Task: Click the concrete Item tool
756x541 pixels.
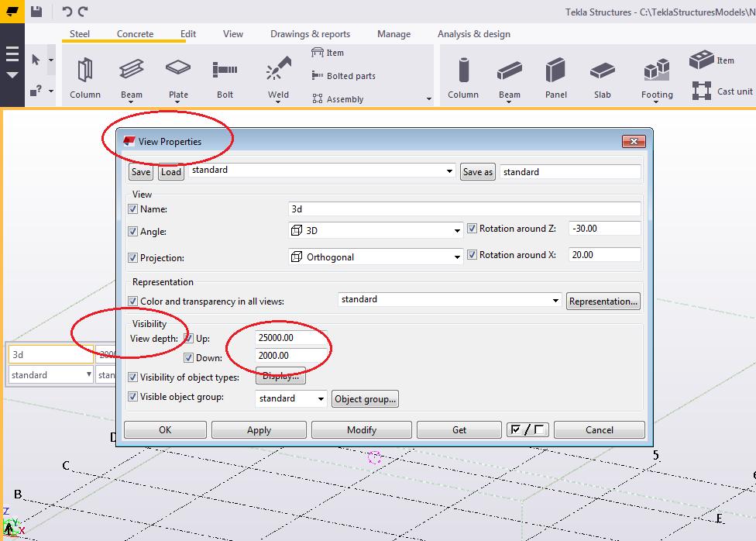Action: [712, 60]
